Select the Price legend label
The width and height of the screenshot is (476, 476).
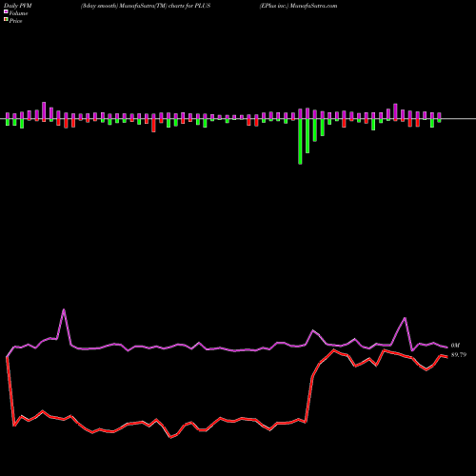(15, 21)
